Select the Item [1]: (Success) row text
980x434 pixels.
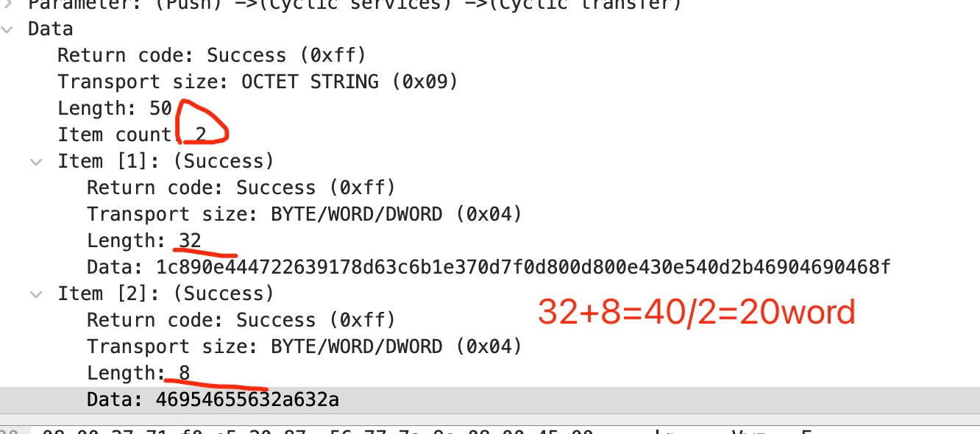(166, 162)
